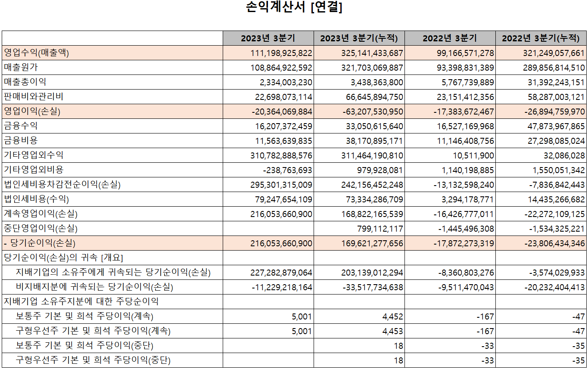
Task: Select the cell value 108,864,922,592
Action: 281,68
